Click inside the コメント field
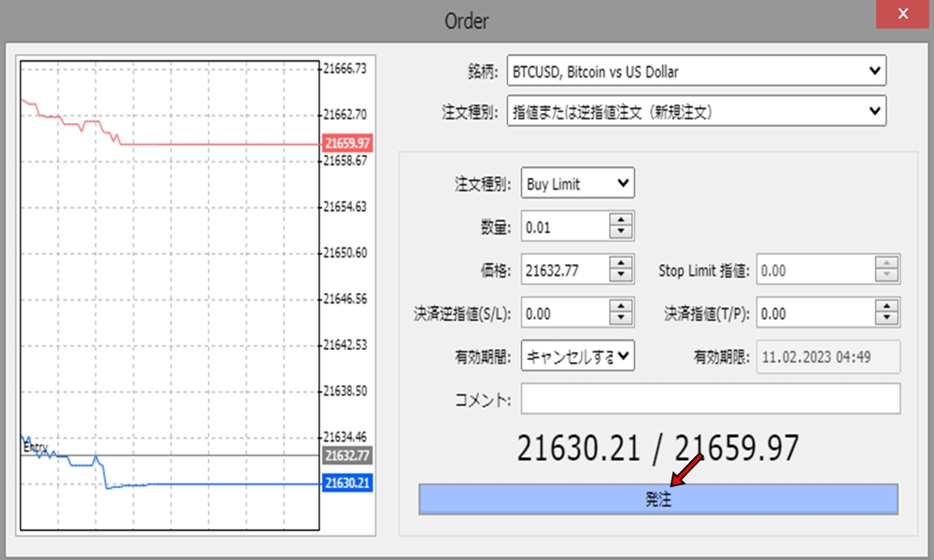This screenshot has width=934, height=560. (710, 397)
